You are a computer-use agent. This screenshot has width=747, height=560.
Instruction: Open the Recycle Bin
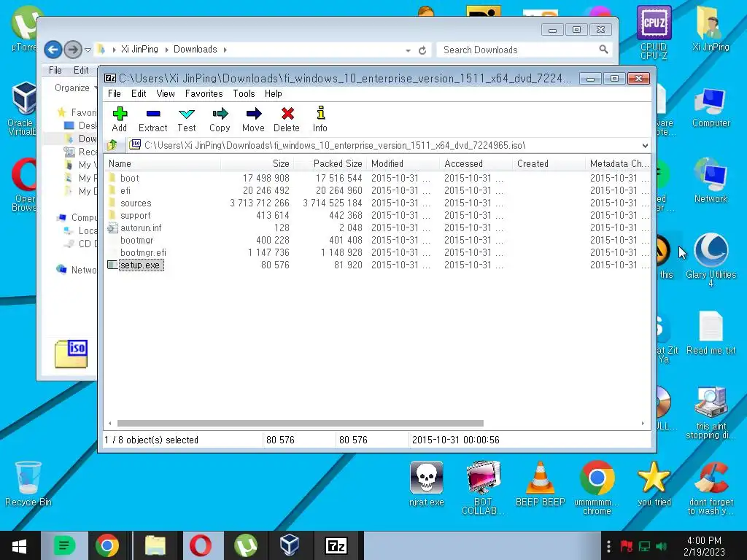28,484
